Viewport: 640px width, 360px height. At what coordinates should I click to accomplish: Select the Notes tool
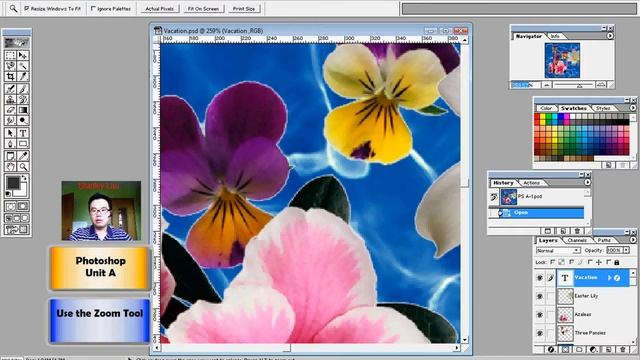click(11, 156)
